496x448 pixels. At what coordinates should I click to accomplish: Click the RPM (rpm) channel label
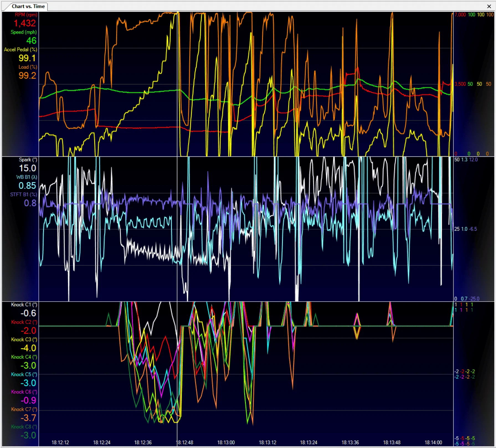(x=26, y=15)
